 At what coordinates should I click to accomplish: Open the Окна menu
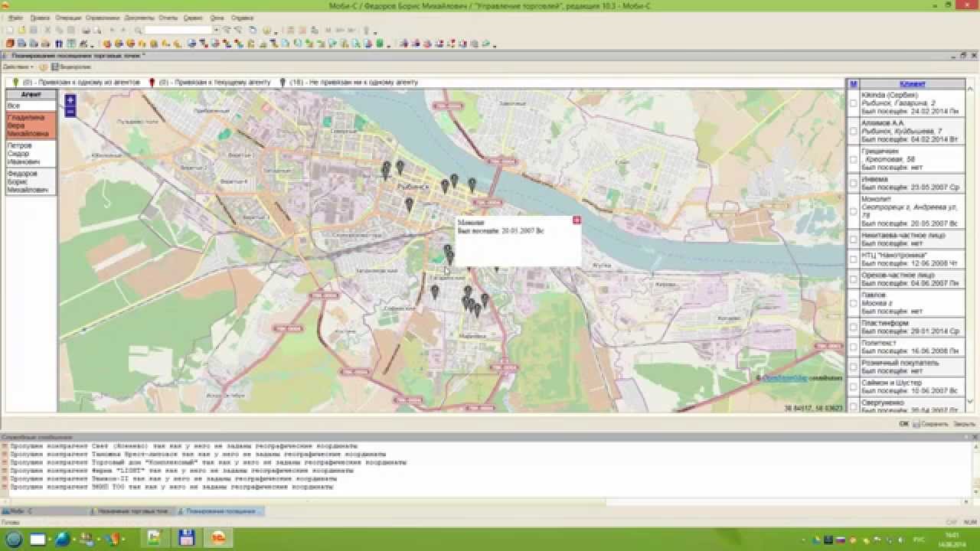(x=217, y=18)
